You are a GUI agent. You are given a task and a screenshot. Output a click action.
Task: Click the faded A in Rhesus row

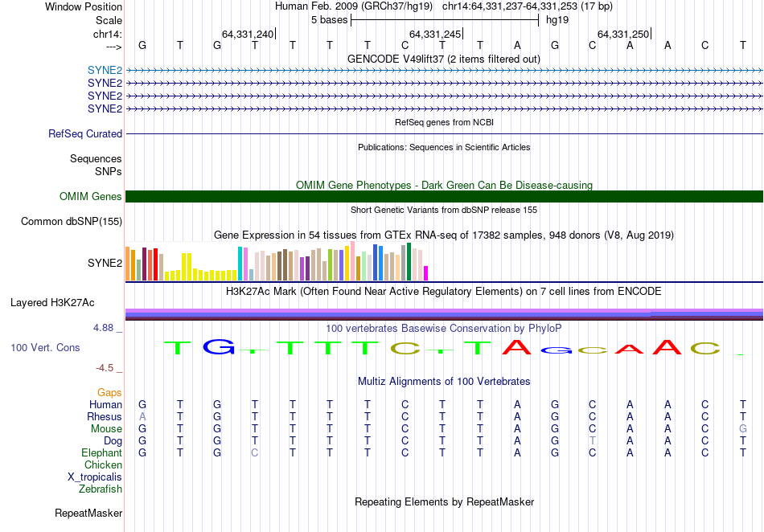(142, 416)
